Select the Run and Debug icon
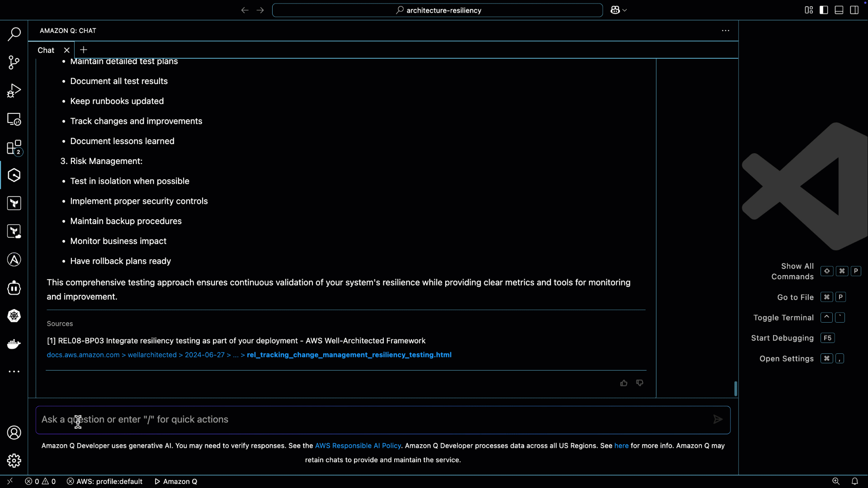Viewport: 868px width, 488px height. [14, 90]
